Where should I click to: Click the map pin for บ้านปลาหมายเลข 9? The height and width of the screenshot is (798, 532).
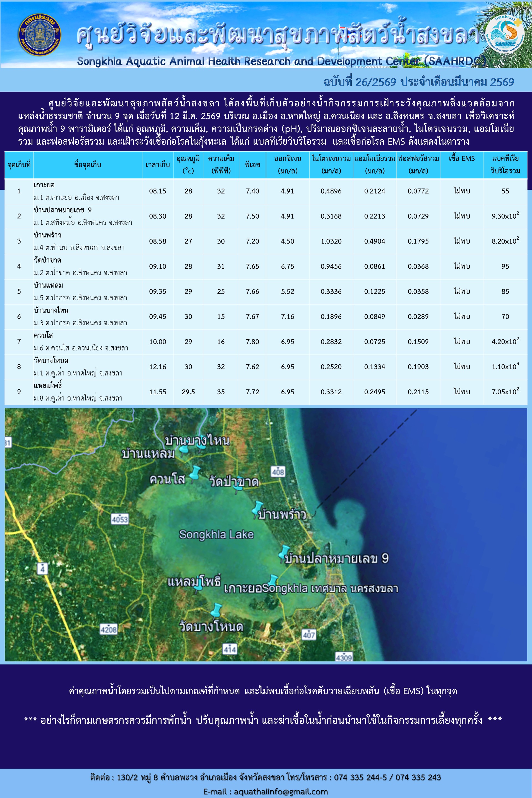[284, 552]
